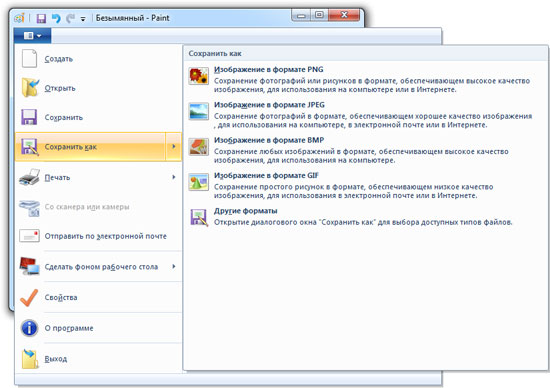Screen dimensions: 550x388
Task: Click the Со сканера или камеры text
Action: coord(87,207)
